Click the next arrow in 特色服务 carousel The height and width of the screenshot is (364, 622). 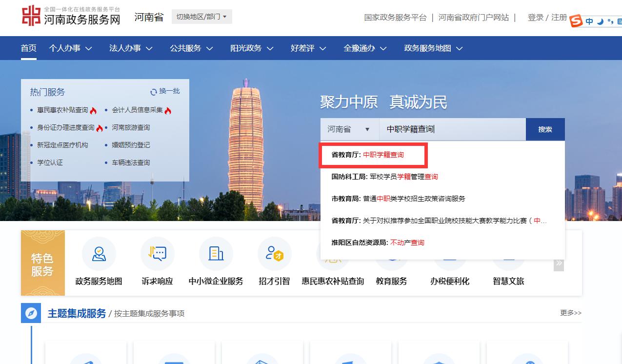pyautogui.click(x=559, y=263)
